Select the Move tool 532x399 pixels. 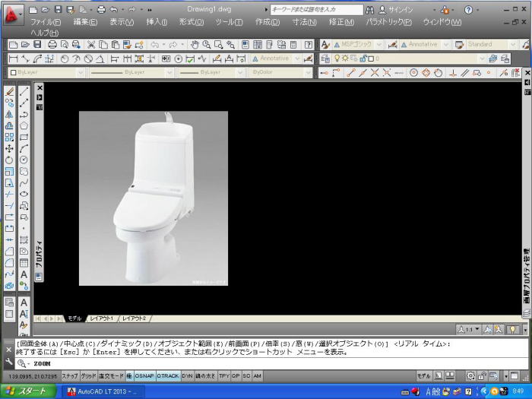coord(9,149)
